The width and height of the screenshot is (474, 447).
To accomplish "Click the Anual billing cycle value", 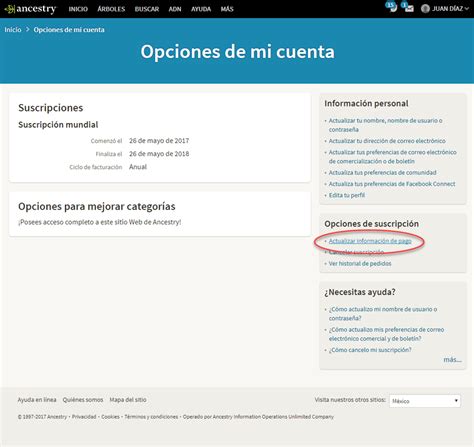I will pyautogui.click(x=138, y=167).
